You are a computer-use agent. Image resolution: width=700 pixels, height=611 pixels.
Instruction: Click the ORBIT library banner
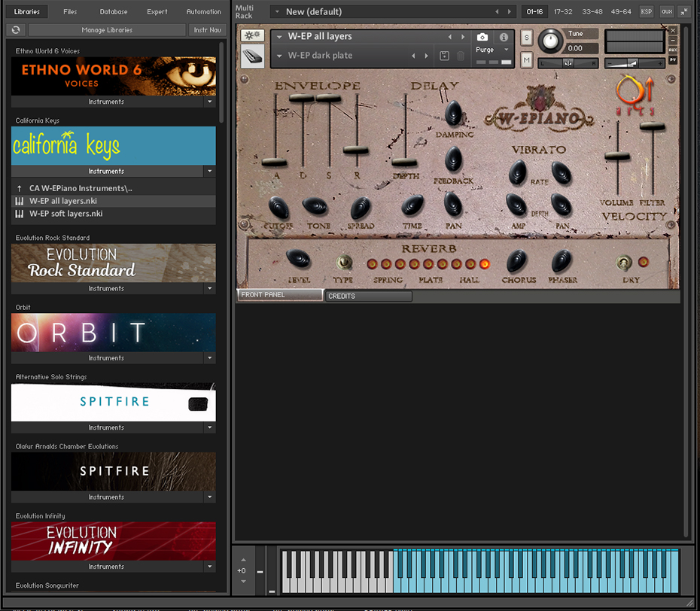click(114, 333)
